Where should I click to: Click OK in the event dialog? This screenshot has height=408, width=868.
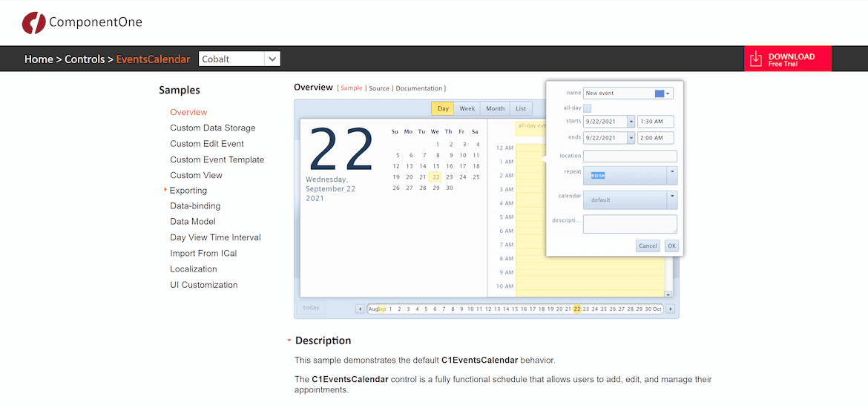coord(671,246)
